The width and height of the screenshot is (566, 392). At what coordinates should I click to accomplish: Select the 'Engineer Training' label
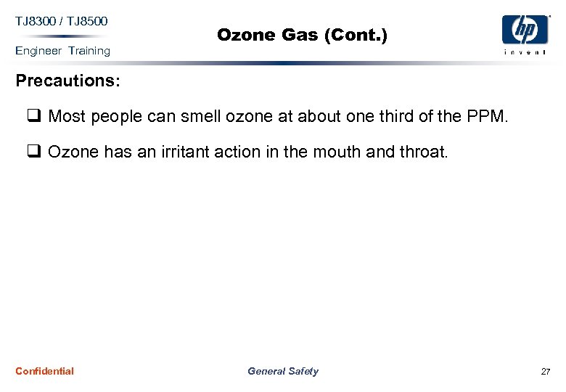[62, 51]
